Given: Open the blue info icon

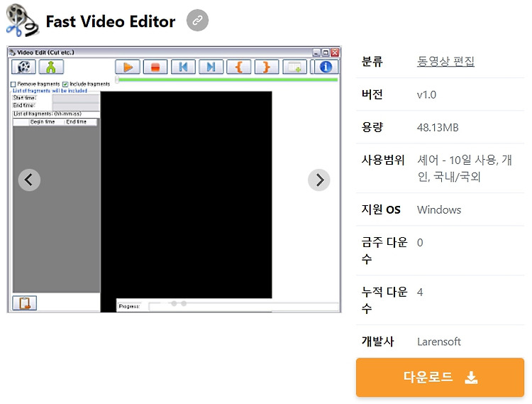Looking at the screenshot, I should click(x=325, y=67).
